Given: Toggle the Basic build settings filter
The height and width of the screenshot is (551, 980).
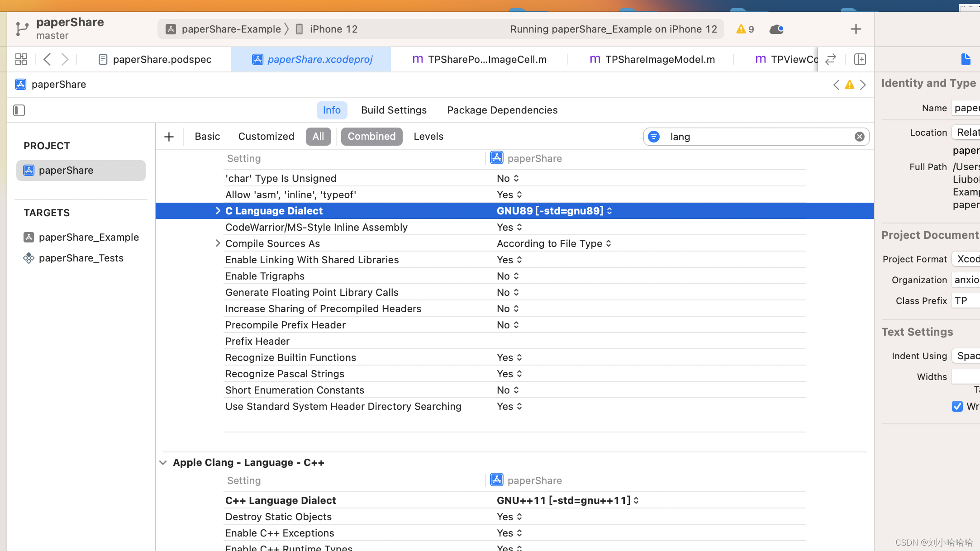Looking at the screenshot, I should click(x=207, y=136).
